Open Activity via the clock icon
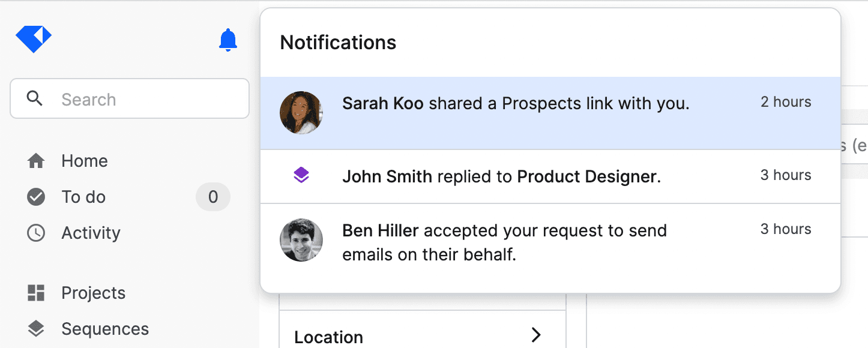 click(36, 233)
